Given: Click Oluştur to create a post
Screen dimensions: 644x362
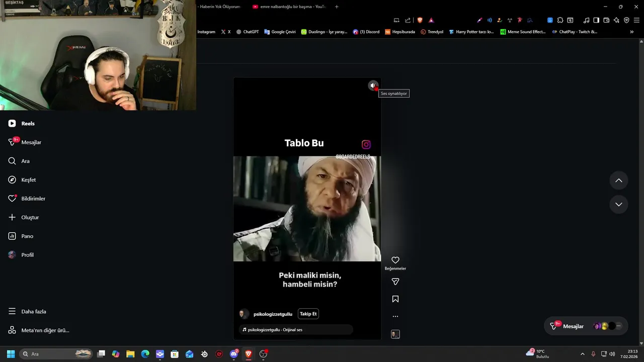Looking at the screenshot, I should coord(24,217).
